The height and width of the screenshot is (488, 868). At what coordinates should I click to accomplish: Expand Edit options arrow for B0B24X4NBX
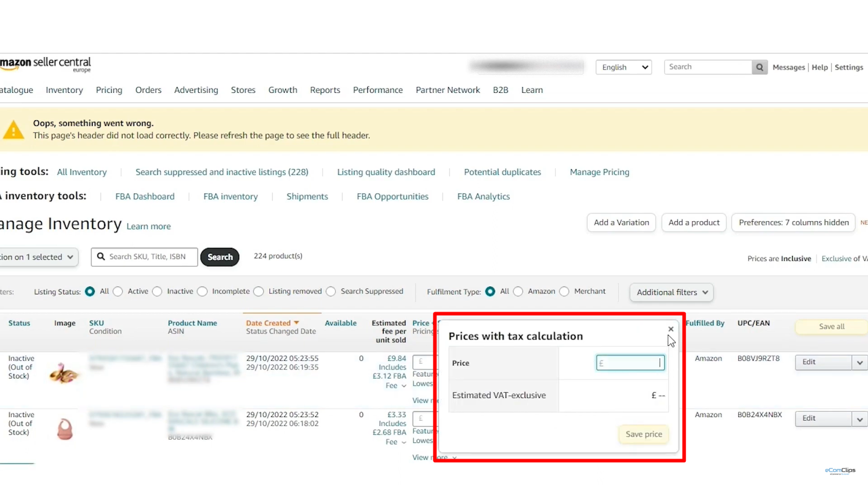(860, 419)
